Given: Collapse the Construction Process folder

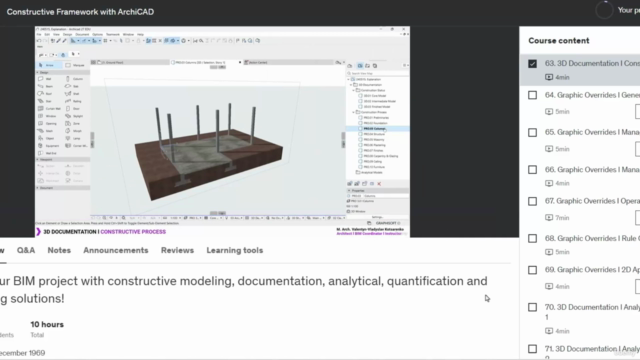Looking at the screenshot, I should (x=353, y=112).
